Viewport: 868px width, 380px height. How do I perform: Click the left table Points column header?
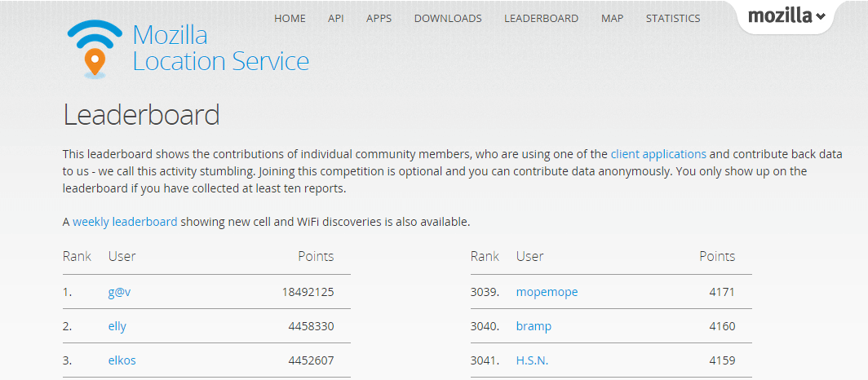click(x=316, y=256)
